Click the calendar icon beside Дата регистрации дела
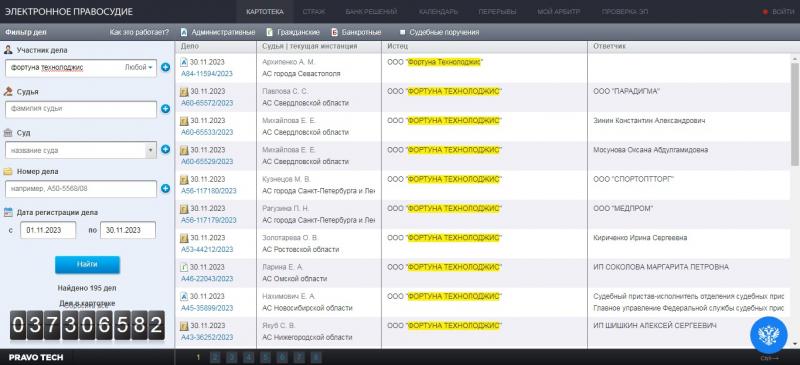The image size is (800, 365). coord(8,212)
